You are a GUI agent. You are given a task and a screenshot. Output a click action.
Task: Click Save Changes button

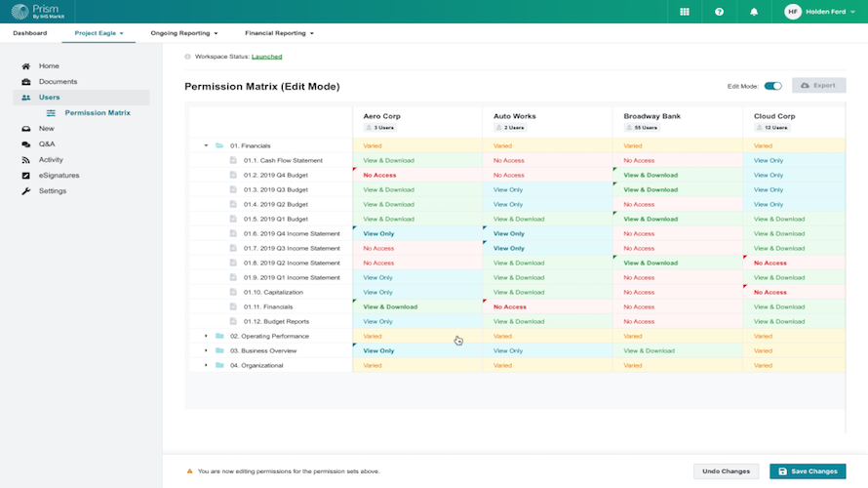tap(808, 471)
